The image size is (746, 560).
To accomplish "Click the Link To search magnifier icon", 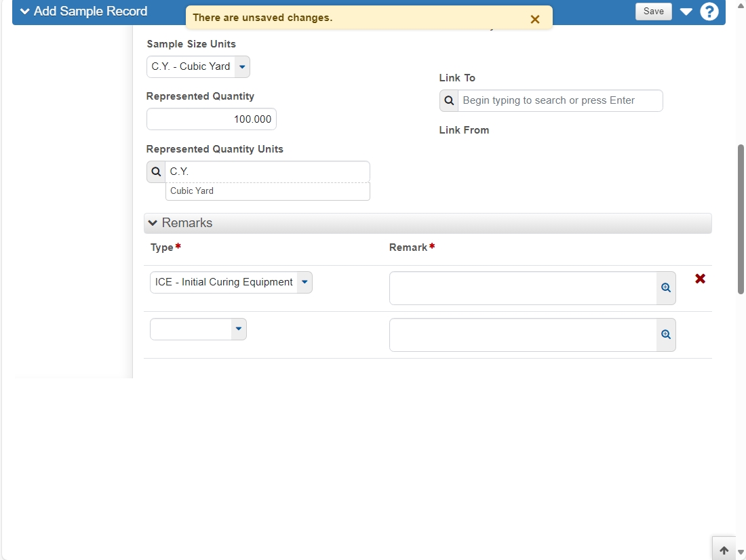I will [x=449, y=100].
